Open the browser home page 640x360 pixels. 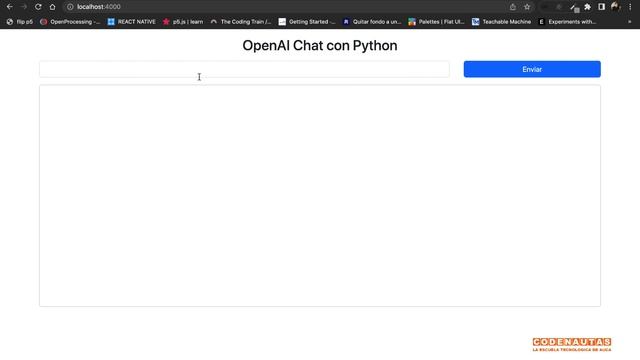[52, 7]
